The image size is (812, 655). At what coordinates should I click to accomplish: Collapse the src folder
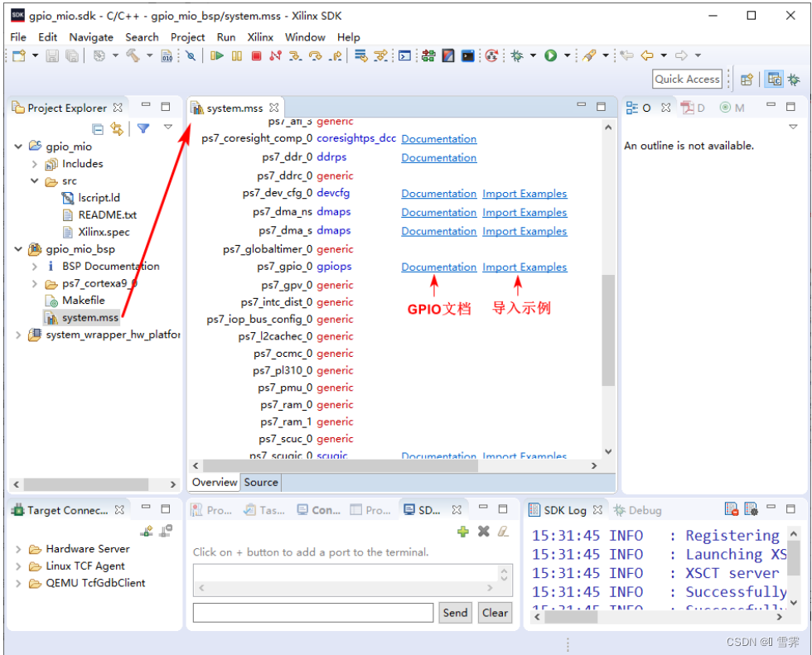34,181
